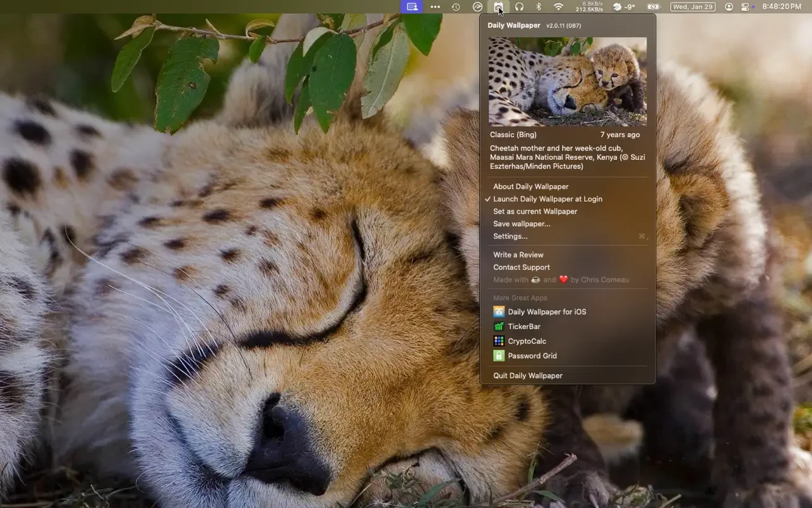Expand the three-dots overflow menu bar item
The image size is (812, 508).
(x=435, y=7)
